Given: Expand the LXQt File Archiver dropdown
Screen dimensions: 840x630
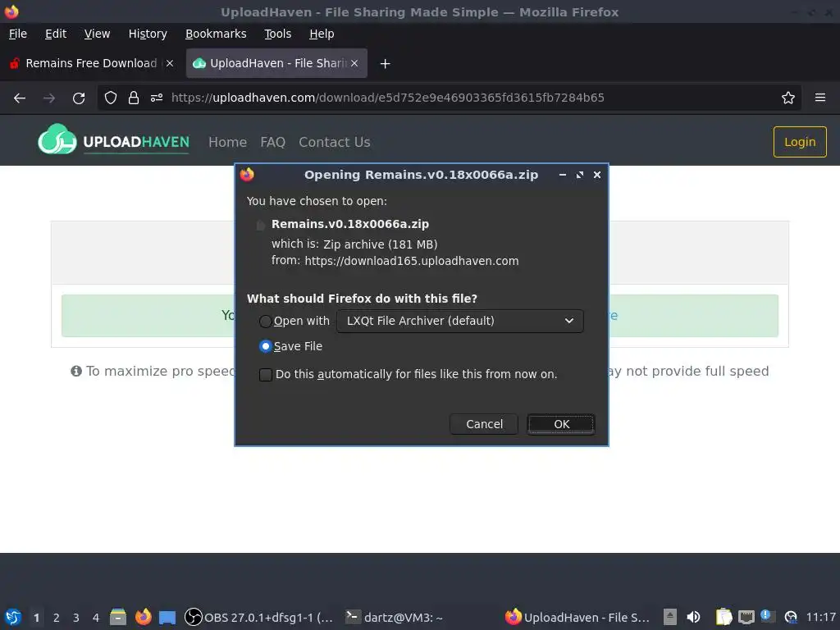Looking at the screenshot, I should [459, 321].
